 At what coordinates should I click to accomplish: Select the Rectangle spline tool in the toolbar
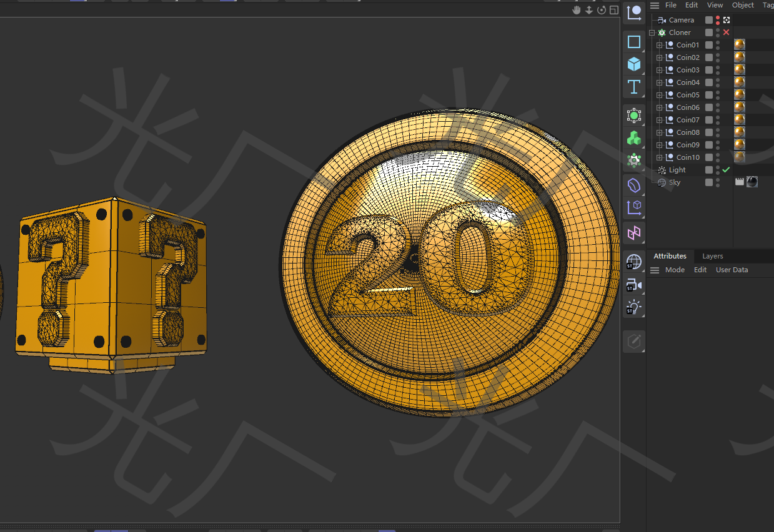tap(633, 42)
